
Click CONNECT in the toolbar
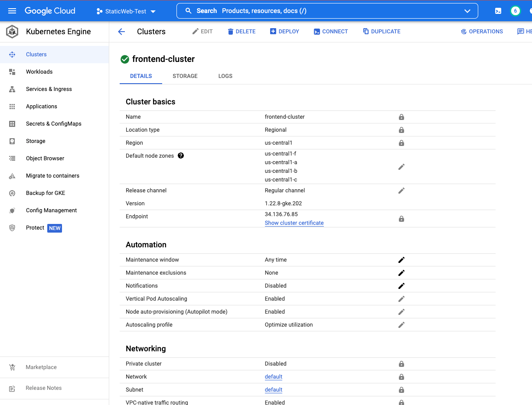pos(330,31)
